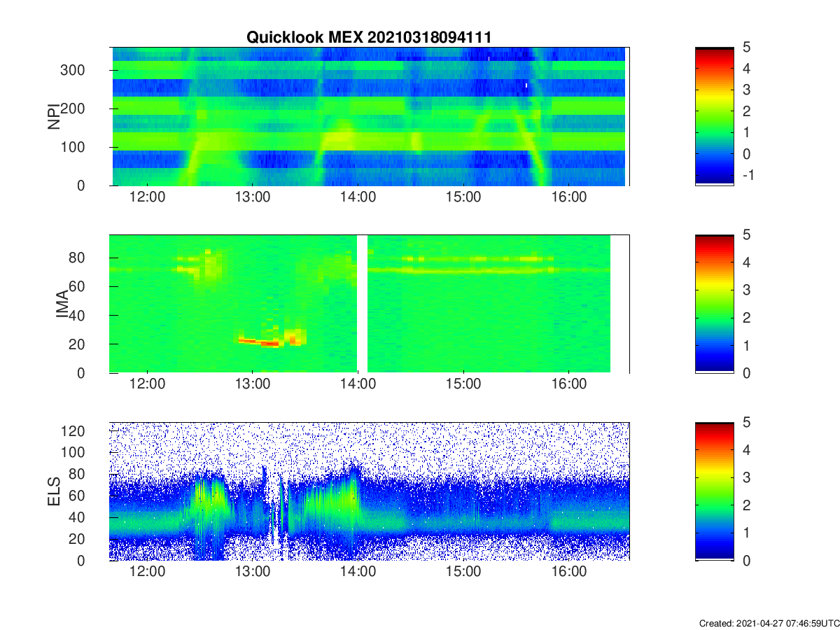Click the 4 label on IMA colorbar
The height and width of the screenshot is (630, 840).
(x=746, y=262)
